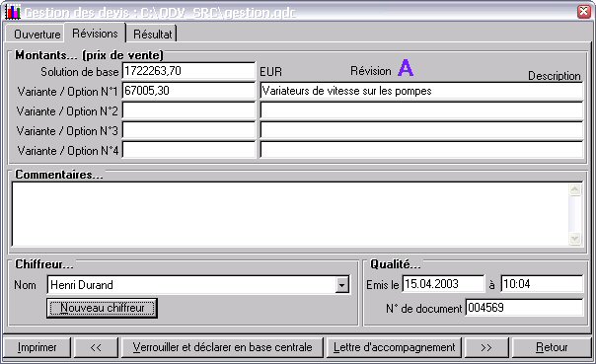
Task: Click the Nouveau chiffreur button
Action: coord(102,308)
